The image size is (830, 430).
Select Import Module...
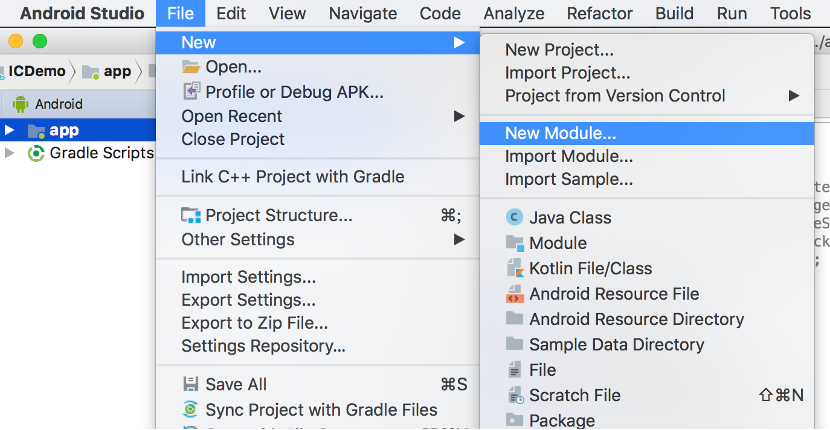pos(569,156)
